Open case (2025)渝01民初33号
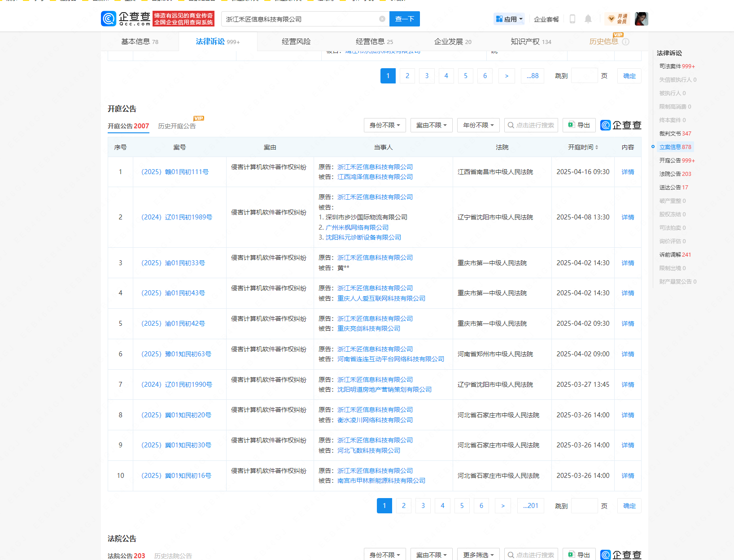 [173, 263]
